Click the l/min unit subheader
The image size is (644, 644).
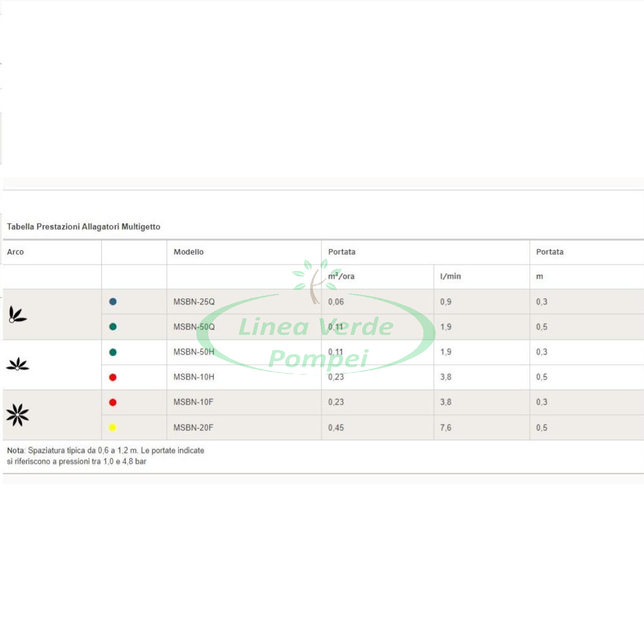pyautogui.click(x=450, y=276)
